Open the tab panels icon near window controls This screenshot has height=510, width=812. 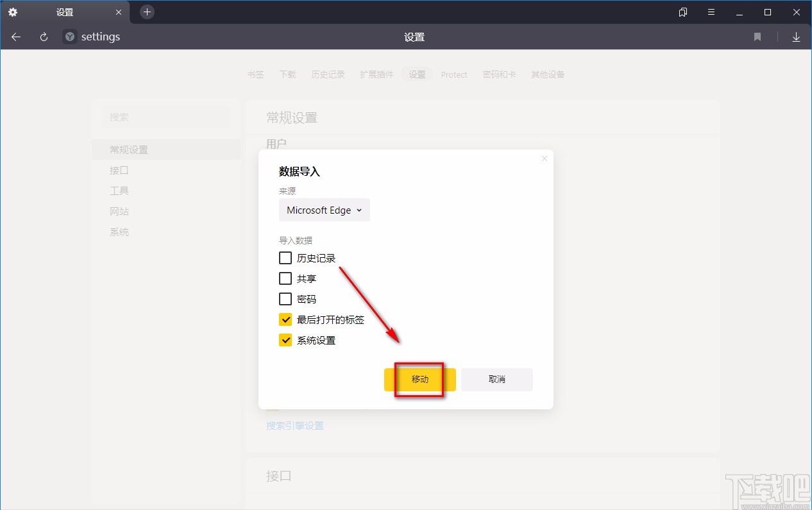(682, 12)
